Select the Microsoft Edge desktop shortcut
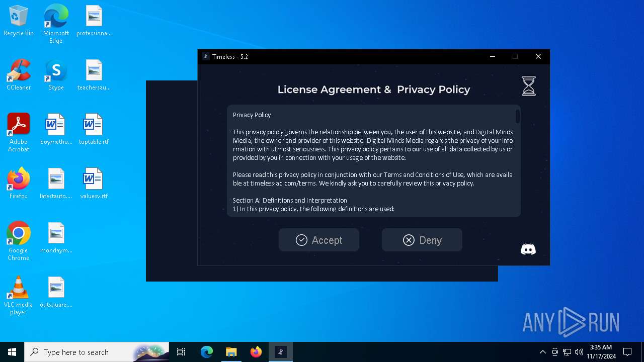Viewport: 644px width, 362px height. click(56, 24)
